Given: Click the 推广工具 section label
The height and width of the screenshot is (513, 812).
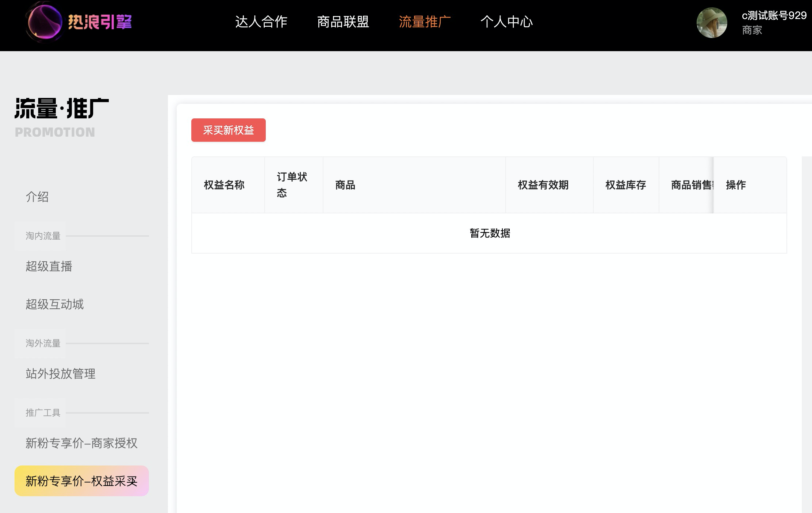Looking at the screenshot, I should [43, 413].
